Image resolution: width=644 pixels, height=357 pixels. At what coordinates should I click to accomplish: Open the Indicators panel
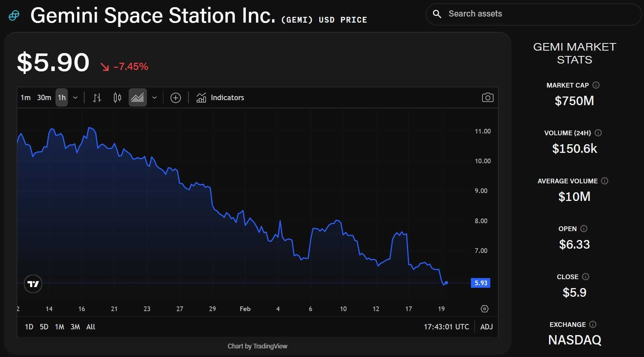(220, 97)
